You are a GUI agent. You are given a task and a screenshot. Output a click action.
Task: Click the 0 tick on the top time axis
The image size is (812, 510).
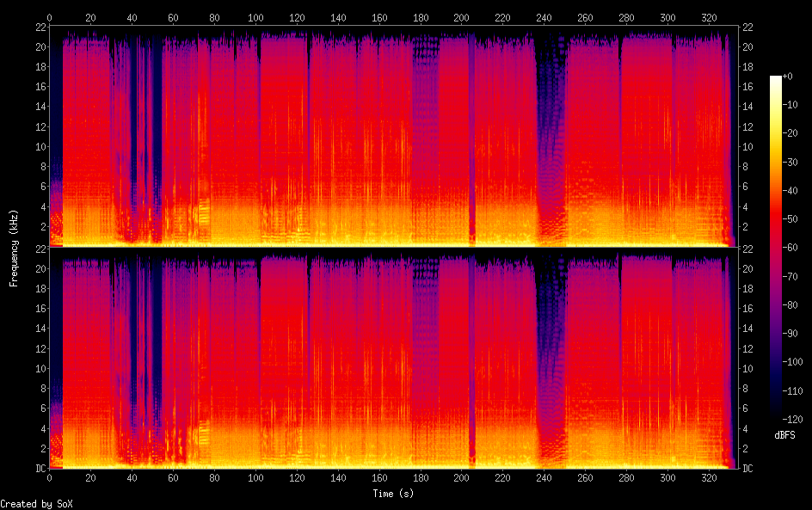pyautogui.click(x=49, y=17)
